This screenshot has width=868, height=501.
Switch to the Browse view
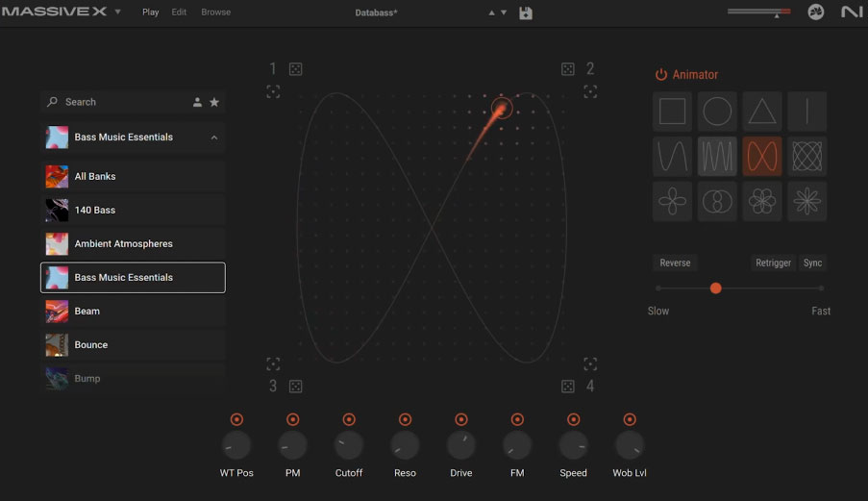tap(216, 13)
